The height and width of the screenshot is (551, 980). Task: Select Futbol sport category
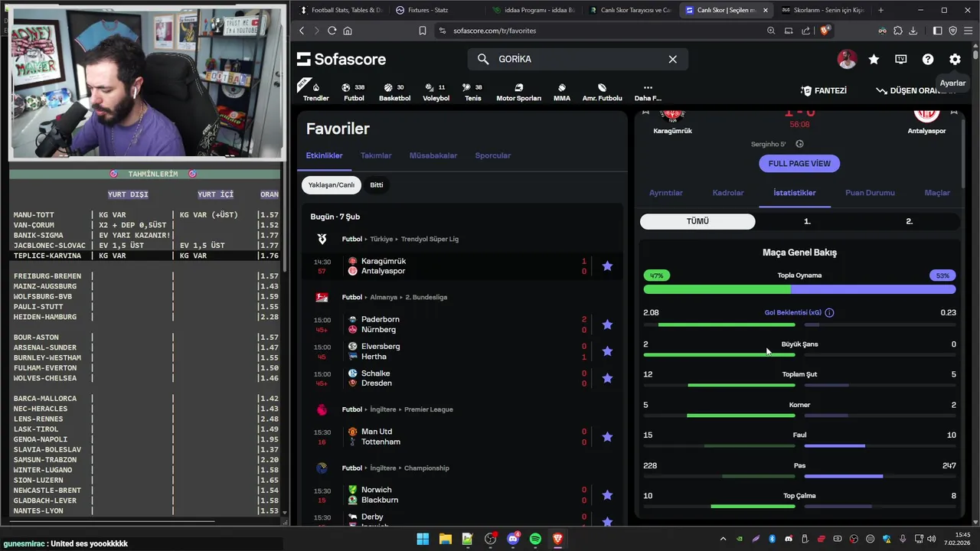click(354, 92)
